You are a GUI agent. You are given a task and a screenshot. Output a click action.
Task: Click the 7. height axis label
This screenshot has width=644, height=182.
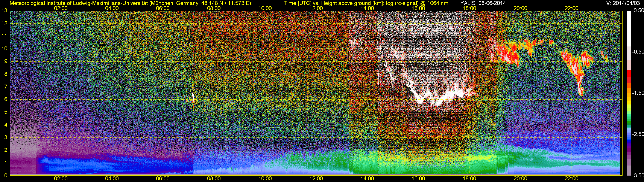(x=6, y=87)
